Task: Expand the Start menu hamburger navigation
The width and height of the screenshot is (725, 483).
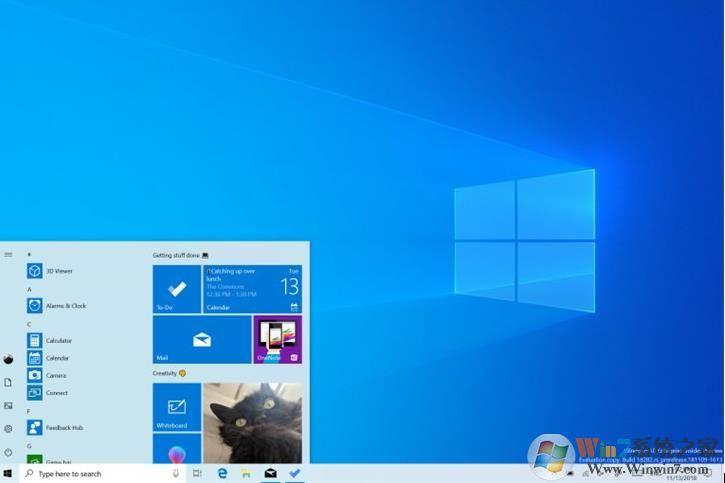Action: point(8,254)
